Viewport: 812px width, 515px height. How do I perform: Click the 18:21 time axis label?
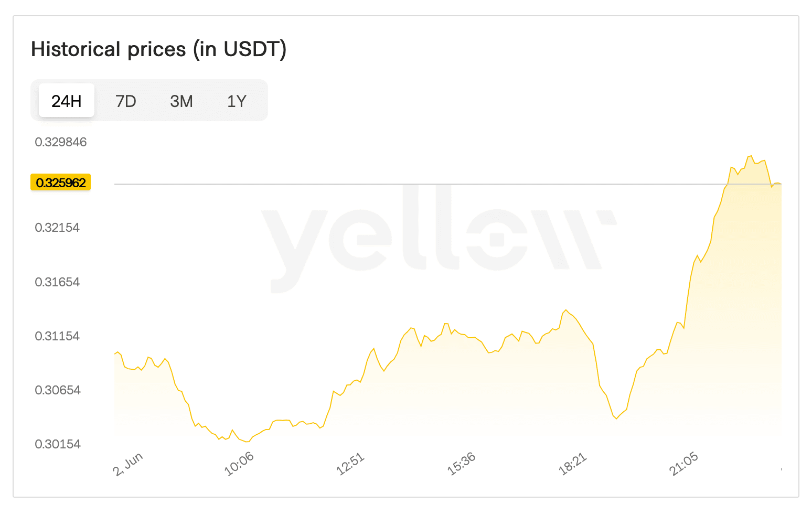click(x=573, y=464)
